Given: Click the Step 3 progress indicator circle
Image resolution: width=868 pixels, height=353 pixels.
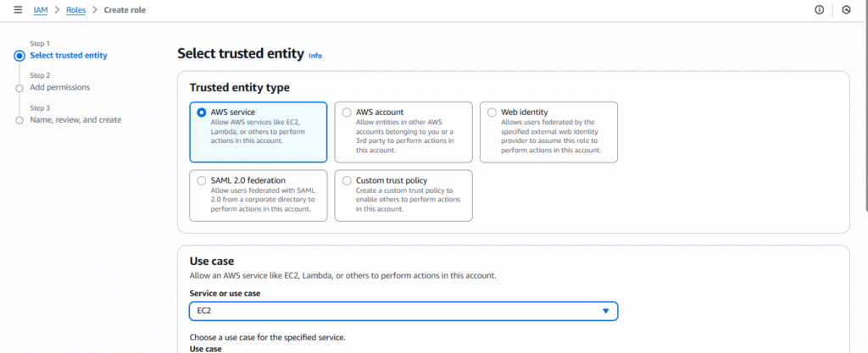Looking at the screenshot, I should tap(20, 120).
